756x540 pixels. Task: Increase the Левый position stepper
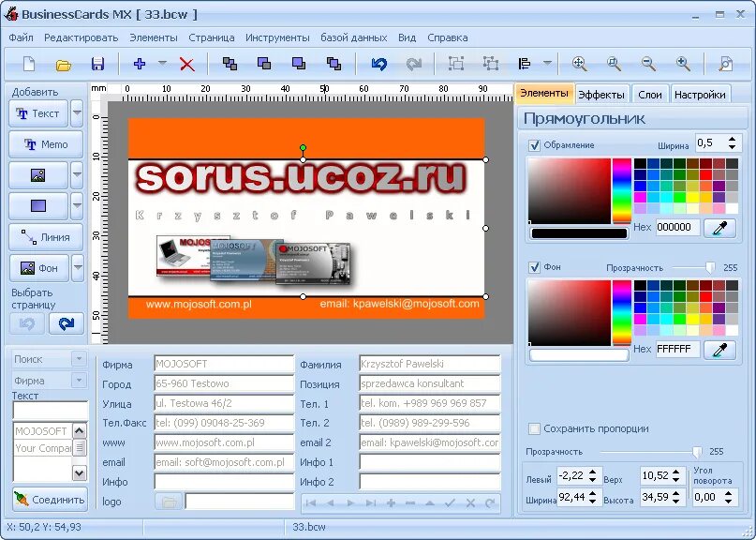pos(593,472)
